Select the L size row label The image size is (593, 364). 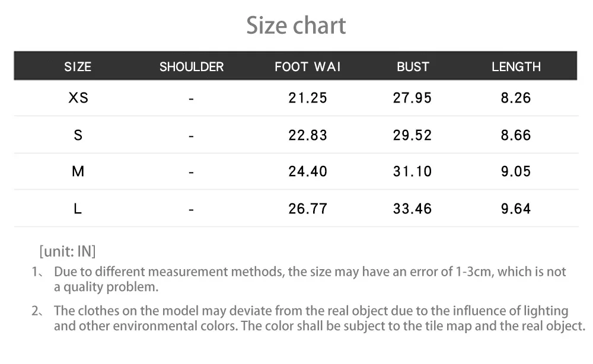click(x=78, y=208)
